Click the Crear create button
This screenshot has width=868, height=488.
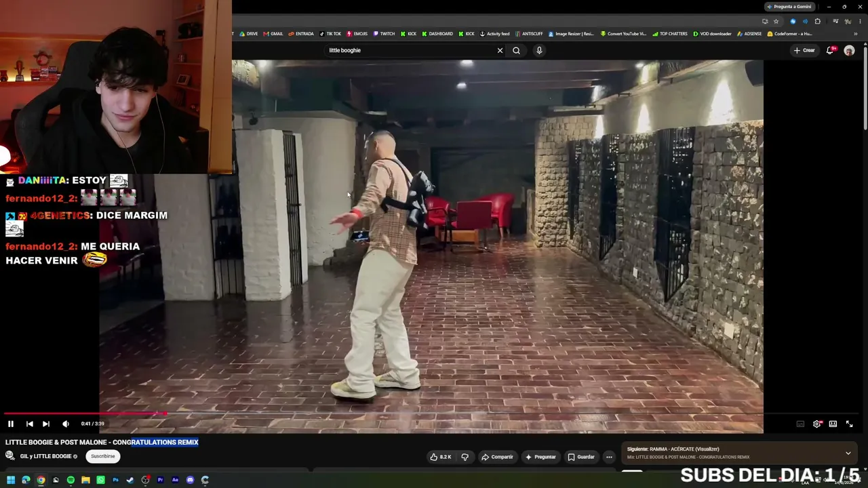(x=804, y=50)
